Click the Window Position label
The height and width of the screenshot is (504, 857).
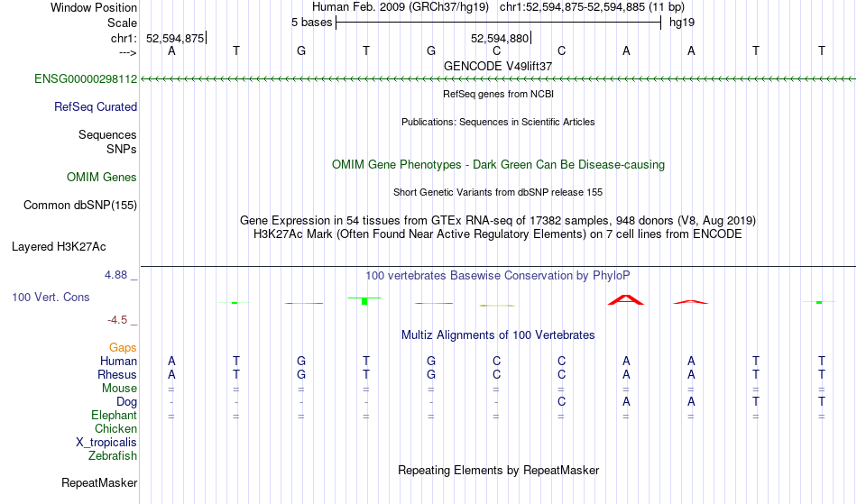click(94, 7)
